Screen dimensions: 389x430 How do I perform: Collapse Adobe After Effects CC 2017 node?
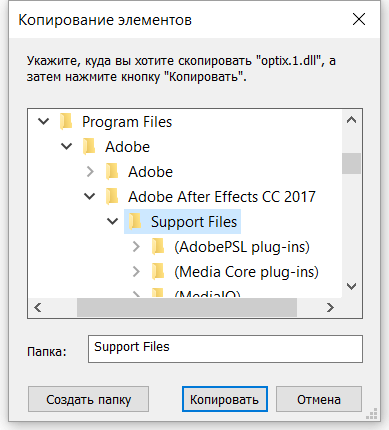pos(89,197)
